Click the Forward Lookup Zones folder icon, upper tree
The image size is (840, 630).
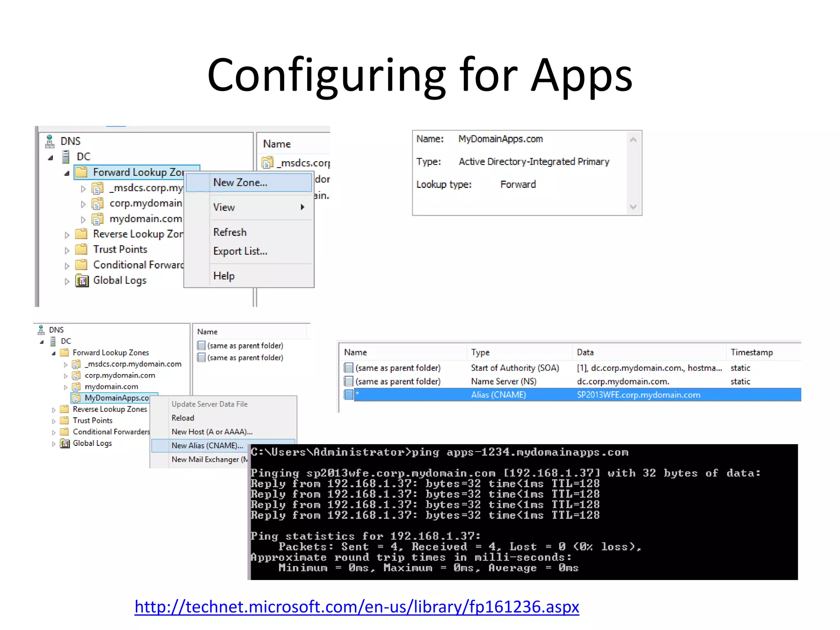pos(82,172)
